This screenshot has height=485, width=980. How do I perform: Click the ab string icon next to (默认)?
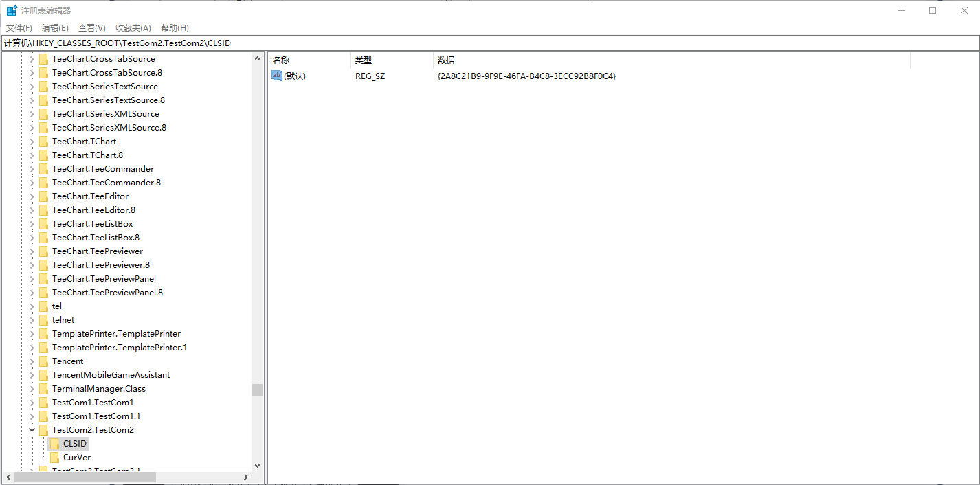point(276,76)
